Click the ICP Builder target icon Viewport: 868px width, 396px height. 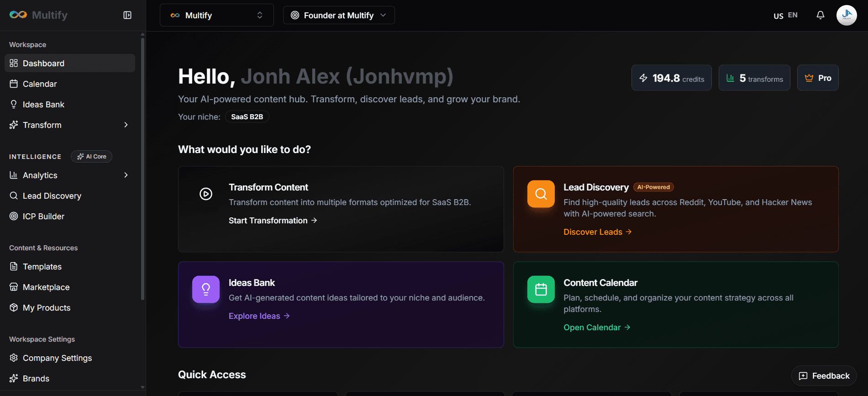pos(14,216)
